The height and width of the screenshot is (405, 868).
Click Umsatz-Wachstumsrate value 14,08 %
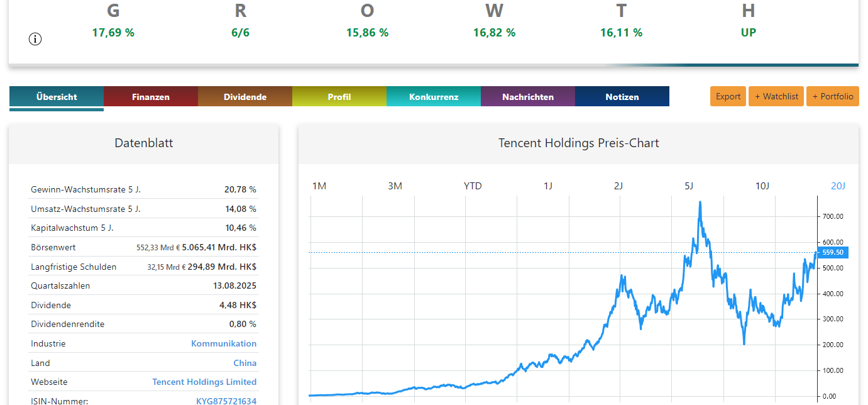(x=240, y=209)
